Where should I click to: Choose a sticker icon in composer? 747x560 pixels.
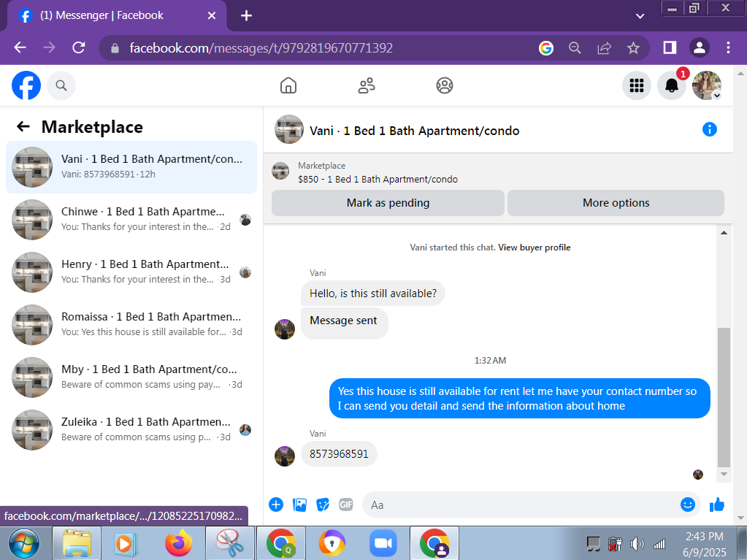323,505
